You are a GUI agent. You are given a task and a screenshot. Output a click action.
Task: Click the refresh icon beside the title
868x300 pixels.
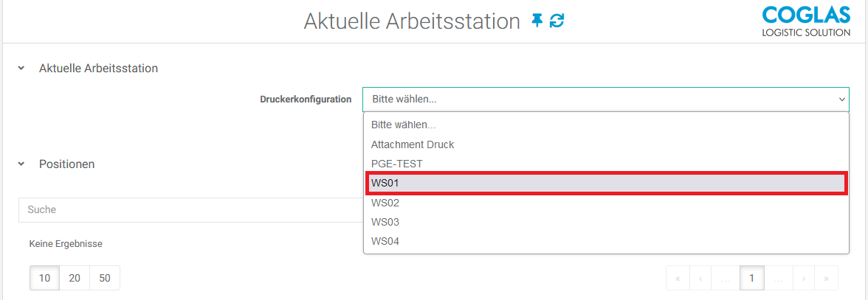557,21
